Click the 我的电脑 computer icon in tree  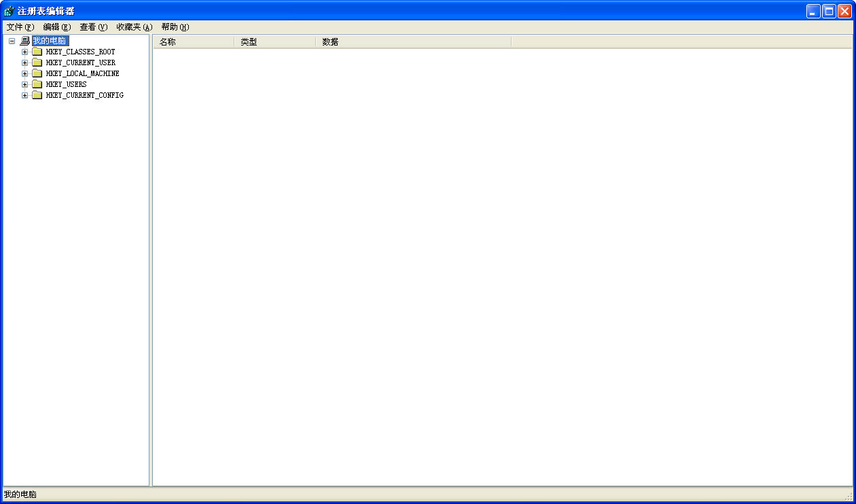pyautogui.click(x=25, y=41)
